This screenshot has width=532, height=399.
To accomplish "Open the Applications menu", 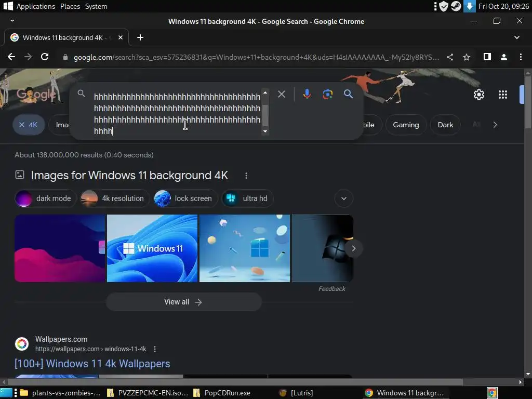I will click(x=36, y=6).
